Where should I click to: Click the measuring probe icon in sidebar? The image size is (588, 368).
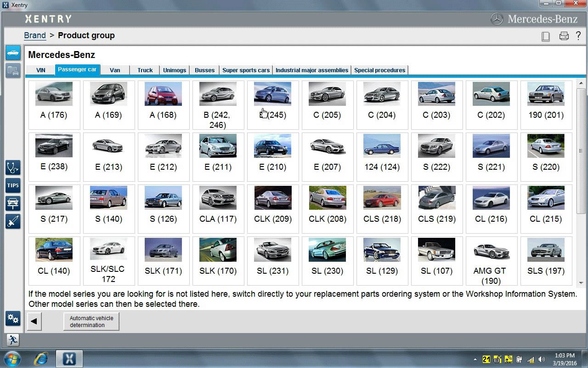(13, 221)
